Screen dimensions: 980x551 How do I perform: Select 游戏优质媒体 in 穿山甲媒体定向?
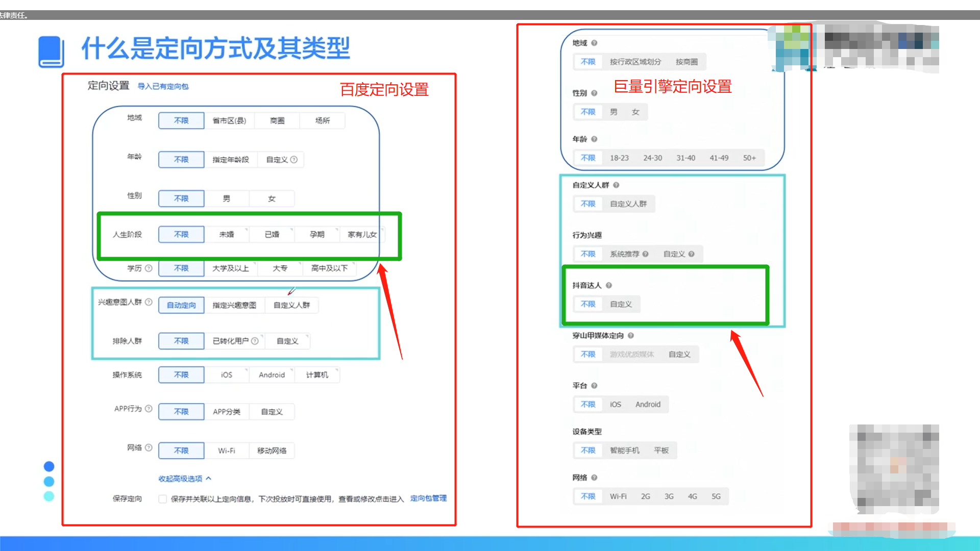pos(632,354)
